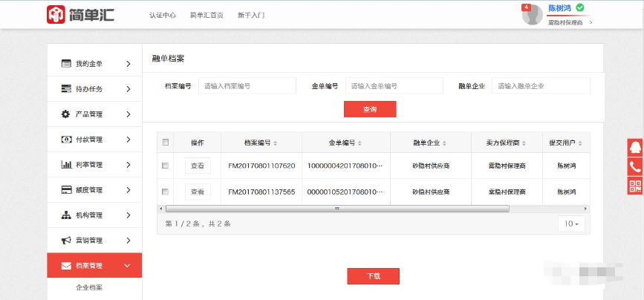Toggle the select-all header checkbox
This screenshot has height=300, width=644.
click(165, 143)
